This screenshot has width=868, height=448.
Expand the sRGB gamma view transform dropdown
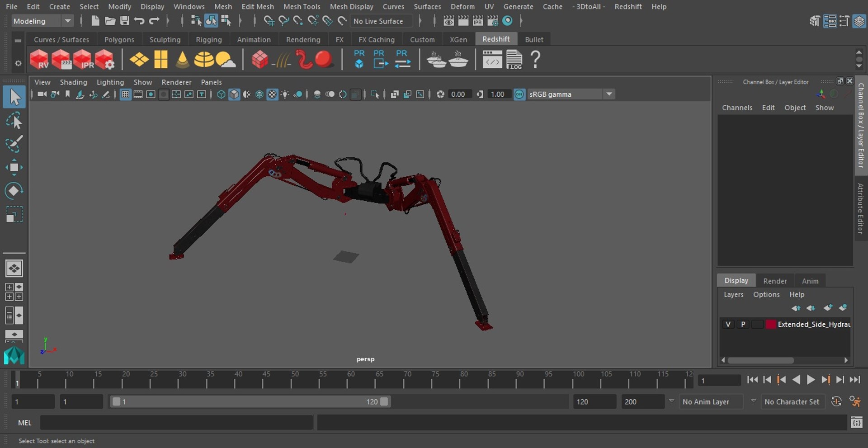[609, 94]
